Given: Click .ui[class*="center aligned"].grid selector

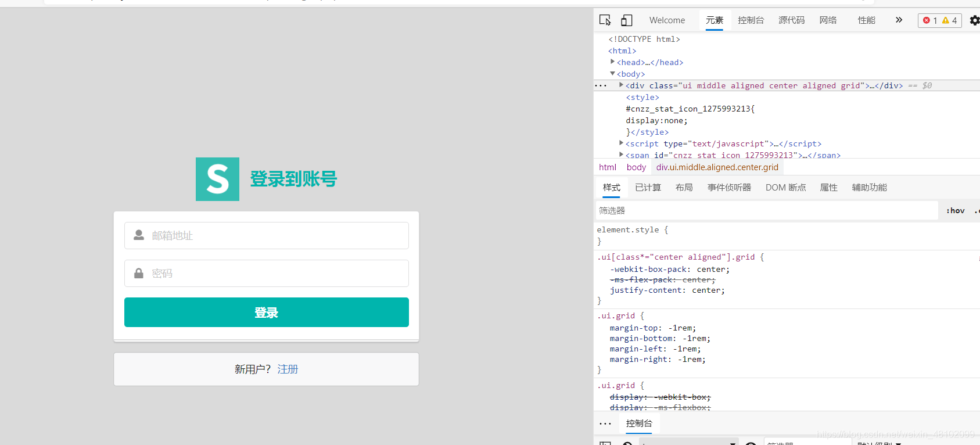Looking at the screenshot, I should pyautogui.click(x=676, y=257).
